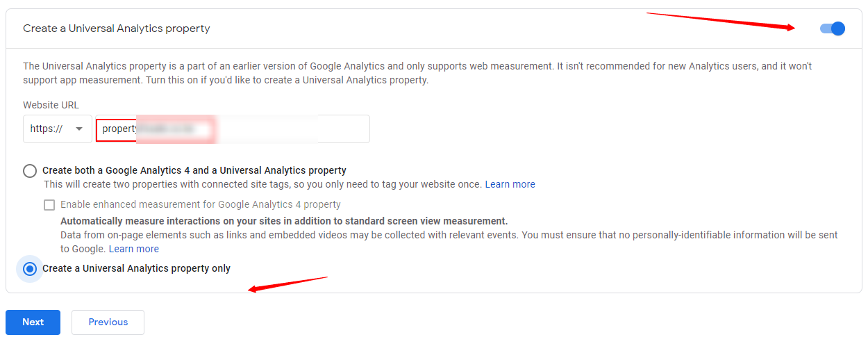Click the 'Create a Universal Analytics property' header title
Image resolution: width=868 pixels, height=344 pixels.
117,28
